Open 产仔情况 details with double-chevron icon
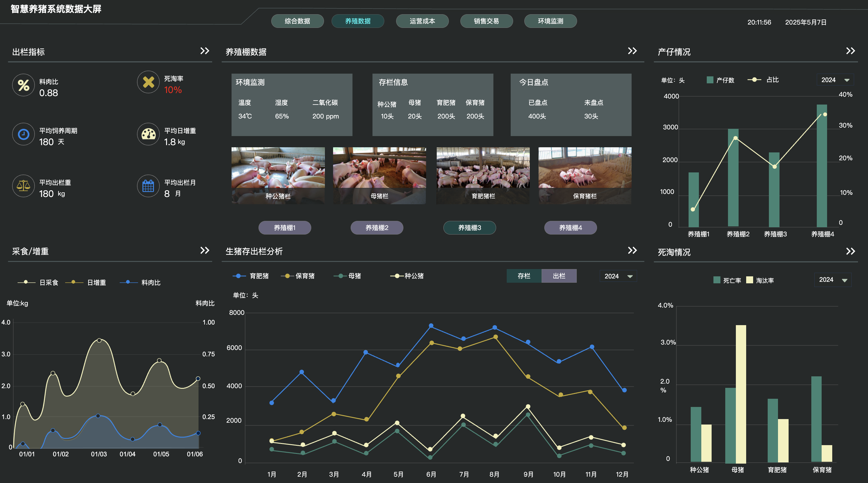This screenshot has width=868, height=483. click(850, 51)
